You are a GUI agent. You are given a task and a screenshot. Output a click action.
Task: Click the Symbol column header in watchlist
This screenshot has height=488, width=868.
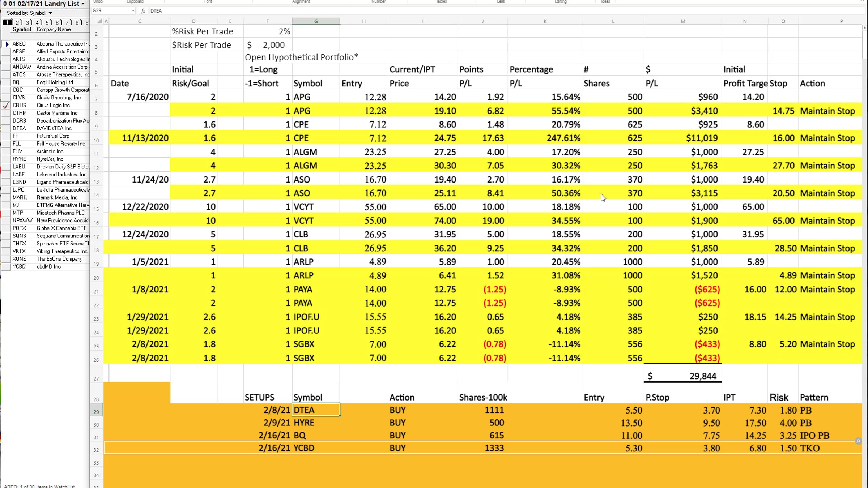(22, 30)
